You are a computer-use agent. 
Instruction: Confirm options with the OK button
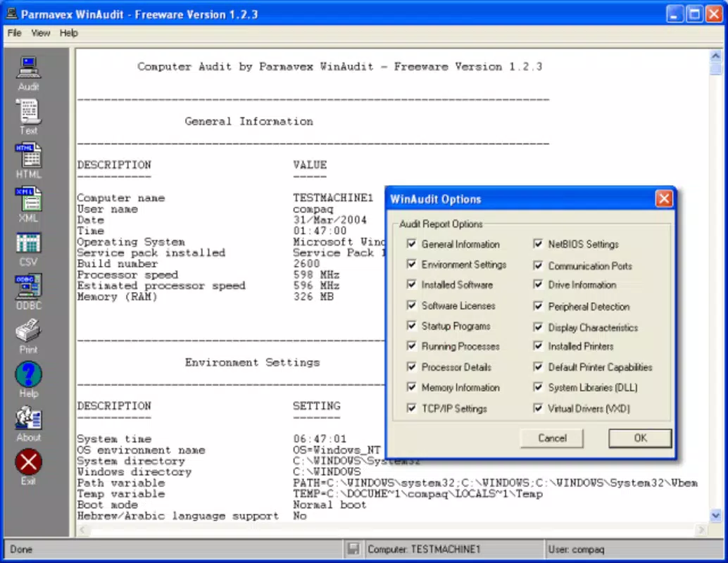pyautogui.click(x=640, y=438)
